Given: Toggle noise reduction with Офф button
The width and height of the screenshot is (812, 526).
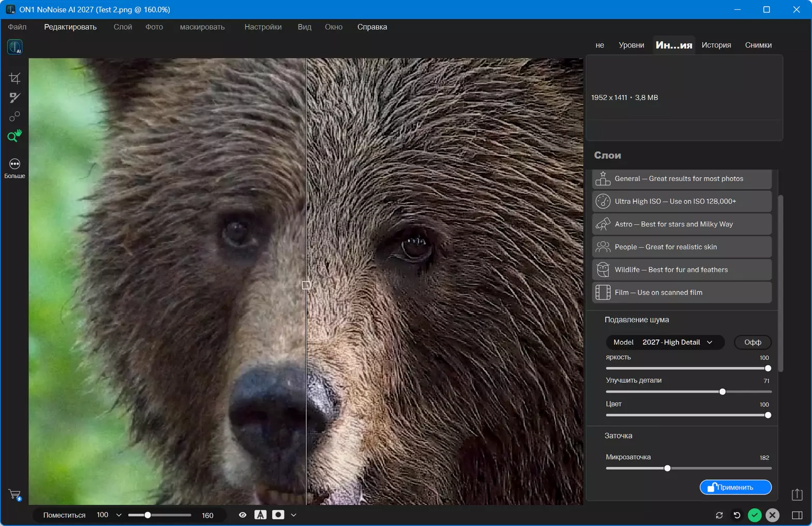Looking at the screenshot, I should pyautogui.click(x=753, y=342).
